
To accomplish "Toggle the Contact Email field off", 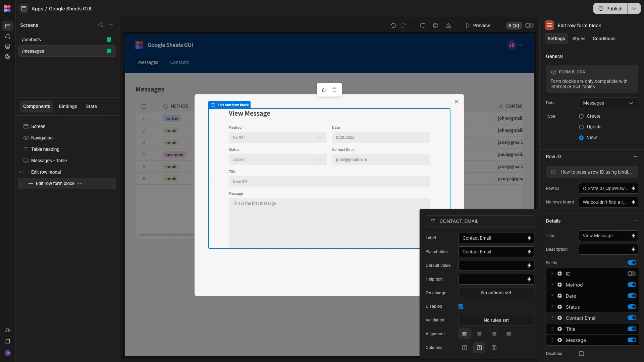I will point(632,318).
